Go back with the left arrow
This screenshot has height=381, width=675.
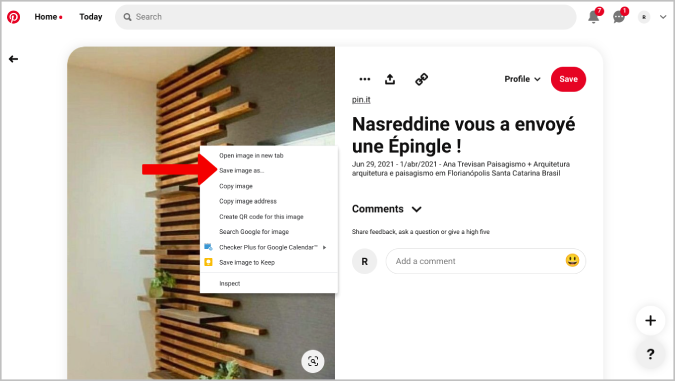coord(13,59)
